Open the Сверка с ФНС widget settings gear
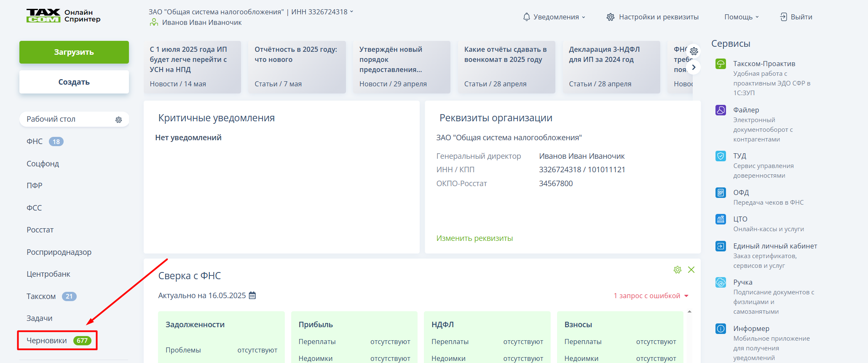The image size is (868, 363). coord(677,270)
